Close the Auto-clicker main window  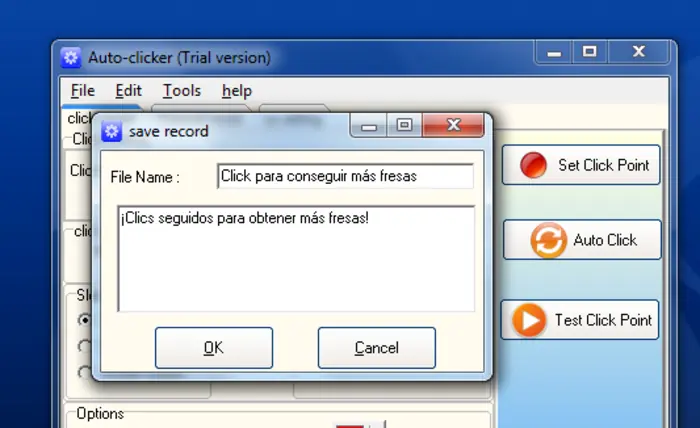[638, 52]
